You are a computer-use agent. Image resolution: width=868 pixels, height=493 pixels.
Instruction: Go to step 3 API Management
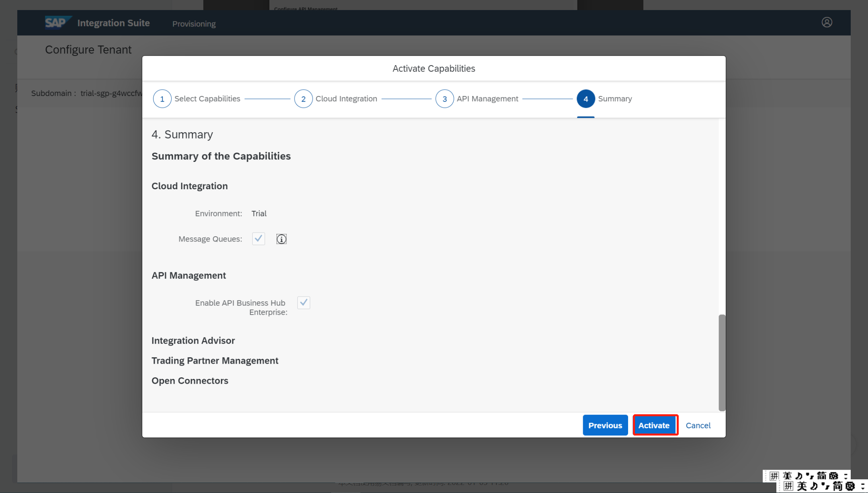pos(477,99)
